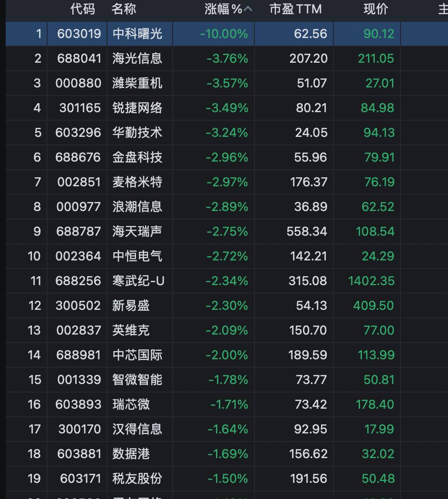Click P/E value 156.62

pos(308,454)
